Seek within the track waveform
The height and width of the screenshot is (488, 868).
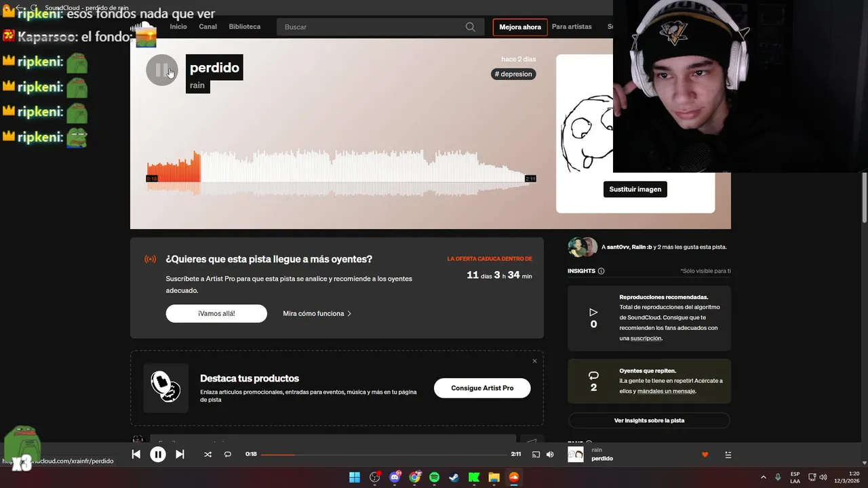(341, 173)
